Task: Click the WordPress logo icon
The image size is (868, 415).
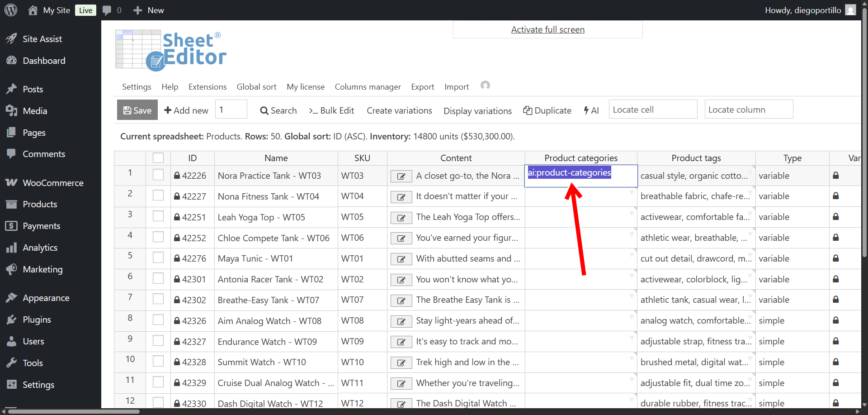Action: (x=11, y=10)
